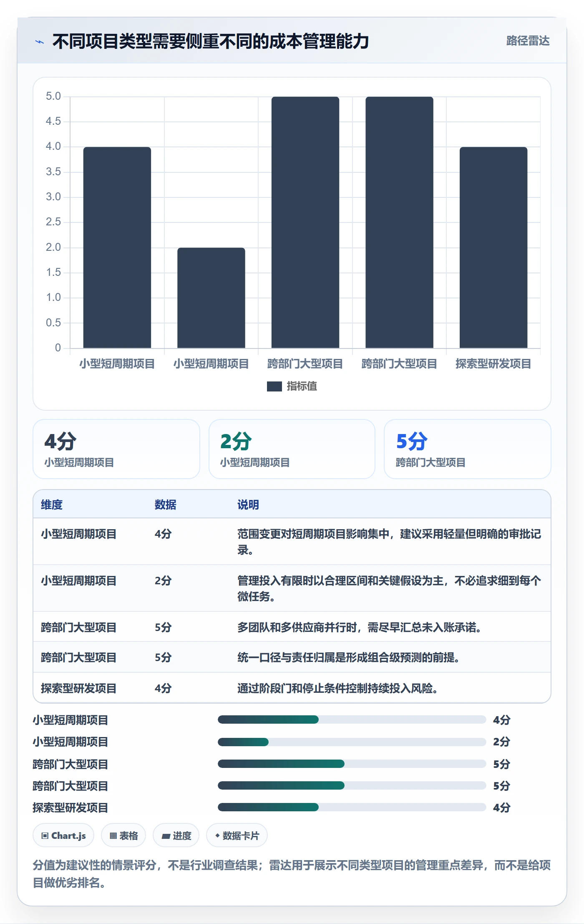Click the chart title 不同项目类型需要侧重不同的成本管理能力

click(211, 41)
